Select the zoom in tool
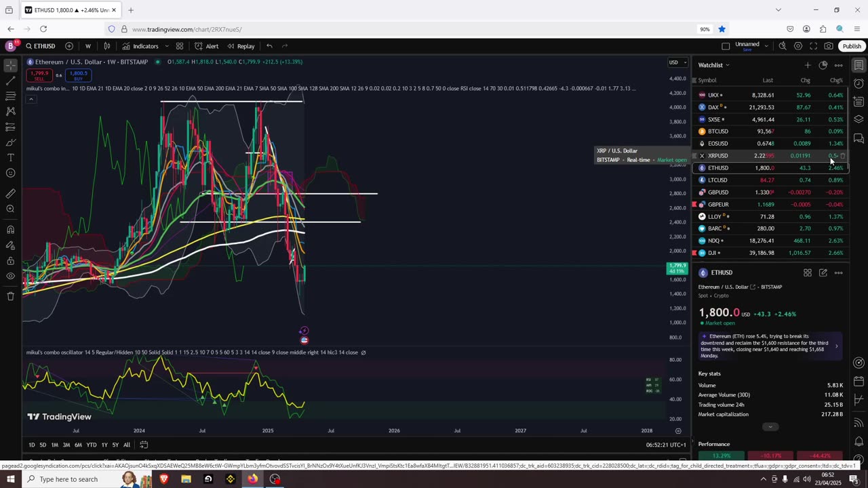This screenshot has height=488, width=868. pyautogui.click(x=10, y=209)
